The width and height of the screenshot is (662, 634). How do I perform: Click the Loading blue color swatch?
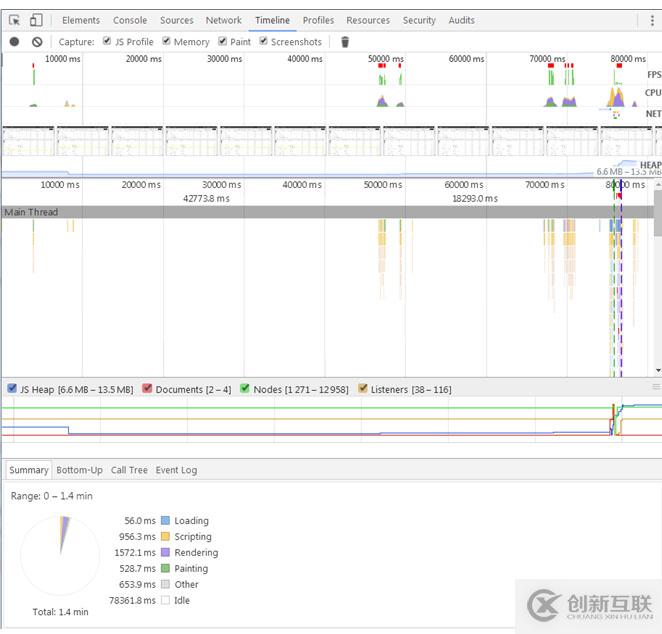(x=166, y=520)
